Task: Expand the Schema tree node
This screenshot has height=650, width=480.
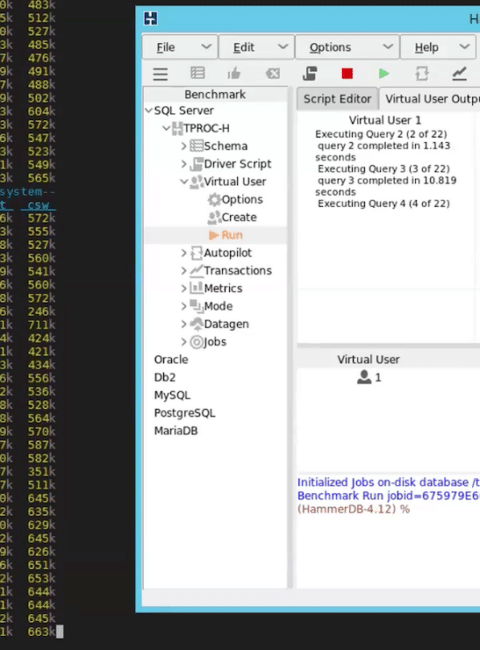Action: [x=184, y=146]
